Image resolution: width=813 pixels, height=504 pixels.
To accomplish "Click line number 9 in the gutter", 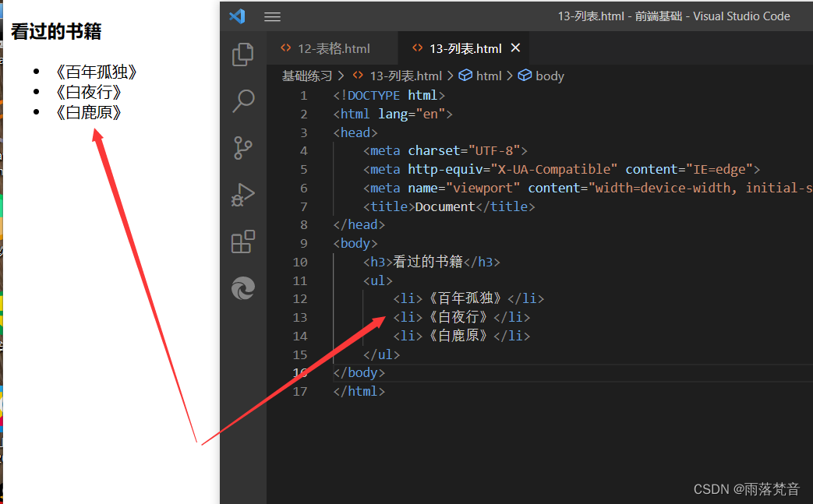I will [304, 244].
